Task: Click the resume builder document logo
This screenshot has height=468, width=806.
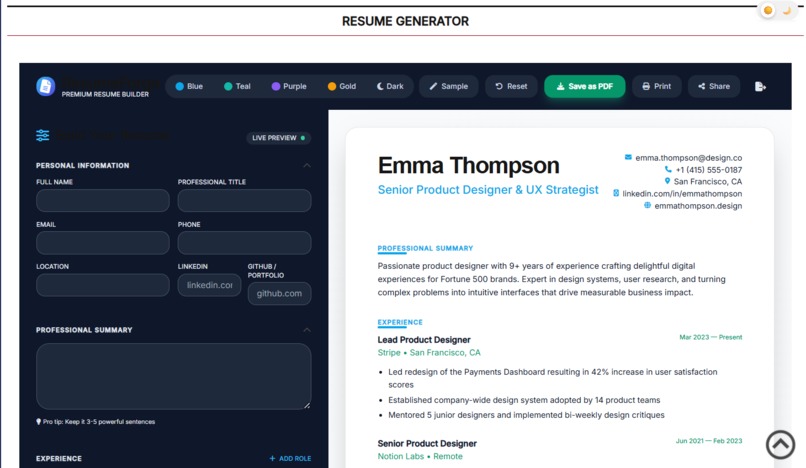Action: 45,86
